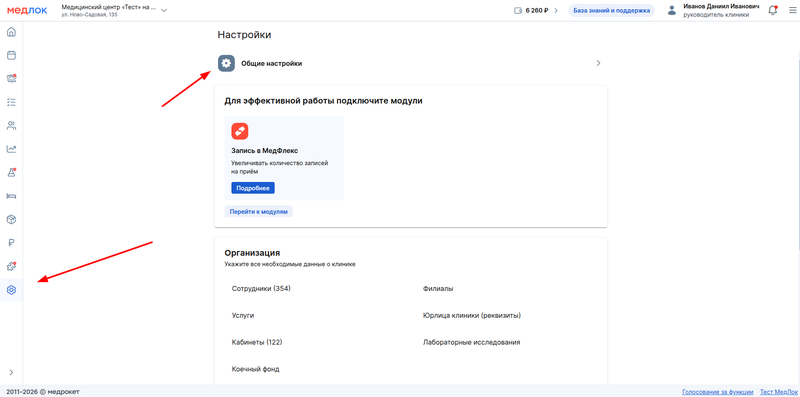Viewport: 800px width, 397px height.
Task: Open the patients people icon
Action: point(11,126)
